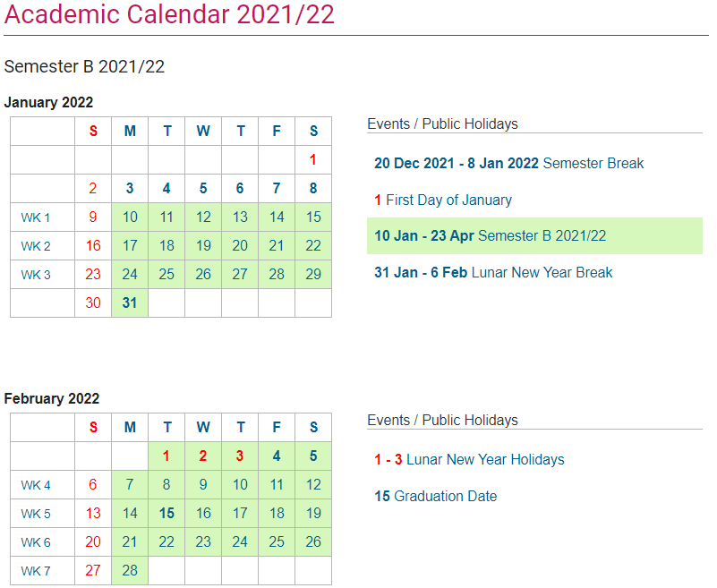Viewport: 717px width, 588px height.
Task: Select the WK 7 row label in February
Action: coord(36,571)
